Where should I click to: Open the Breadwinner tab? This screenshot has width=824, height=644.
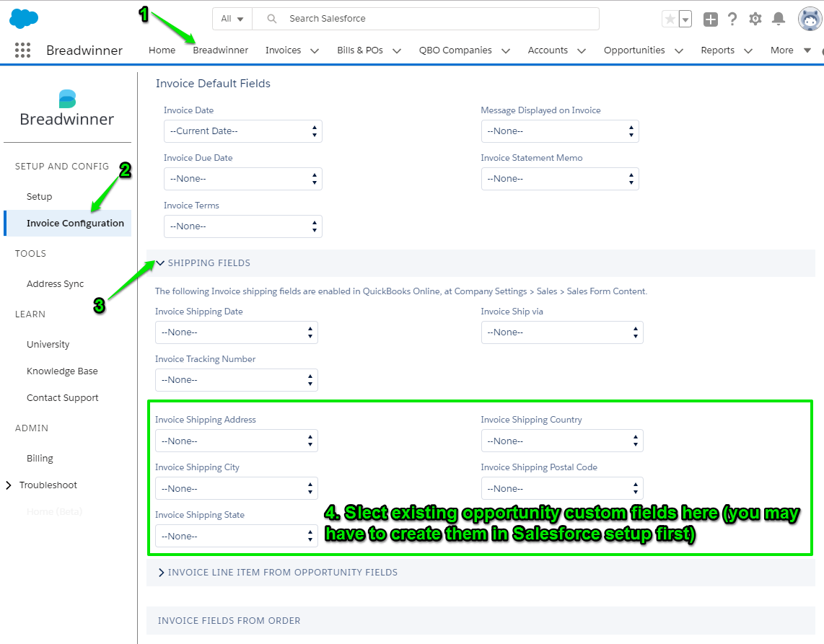220,50
